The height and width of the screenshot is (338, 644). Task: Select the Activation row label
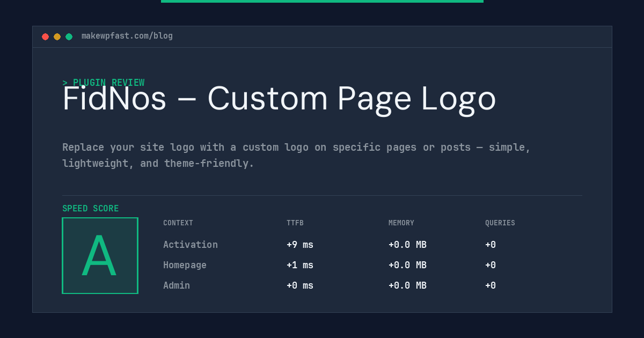pyautogui.click(x=191, y=245)
